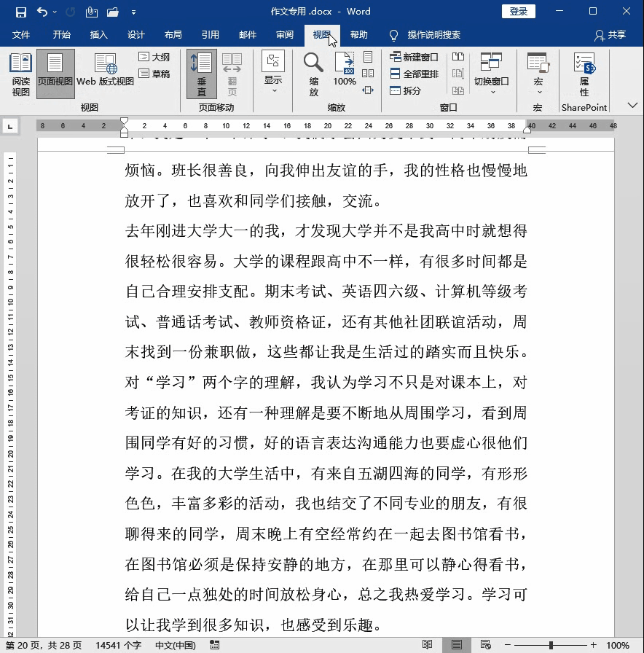
Task: Click the reset window position icon
Action: 458,90
